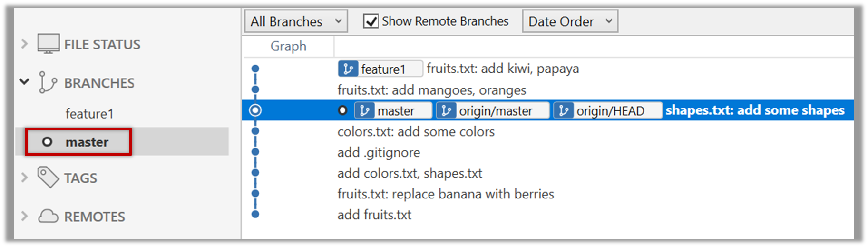The width and height of the screenshot is (868, 247).
Task: Toggle the Show Remote Branches checkbox
Action: point(371,21)
